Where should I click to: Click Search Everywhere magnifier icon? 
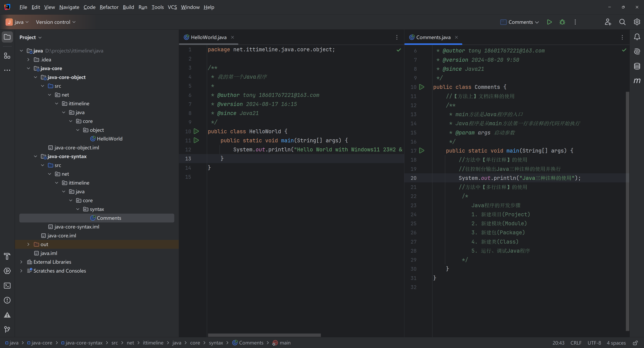click(x=622, y=22)
